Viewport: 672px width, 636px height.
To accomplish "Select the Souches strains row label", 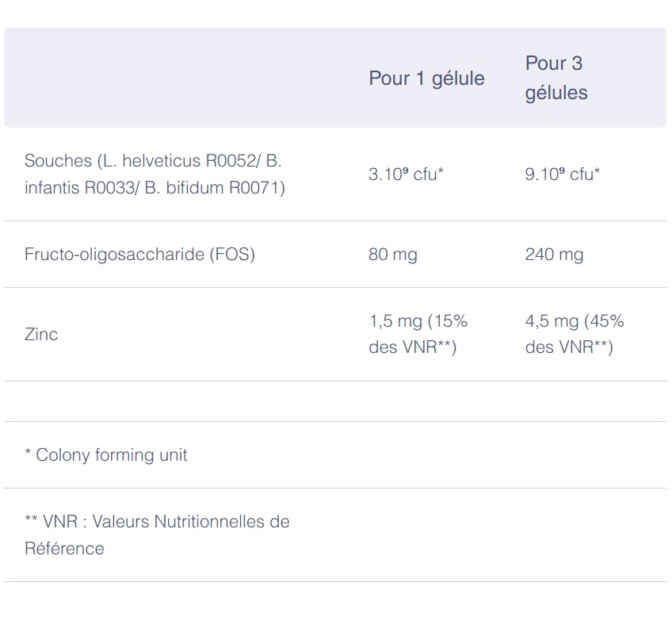I will pos(154,174).
